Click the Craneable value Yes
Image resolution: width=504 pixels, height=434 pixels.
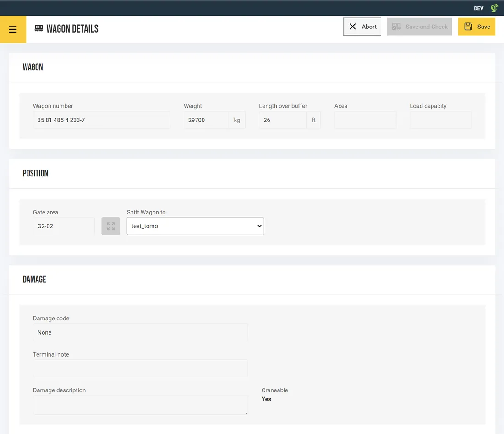[267, 399]
